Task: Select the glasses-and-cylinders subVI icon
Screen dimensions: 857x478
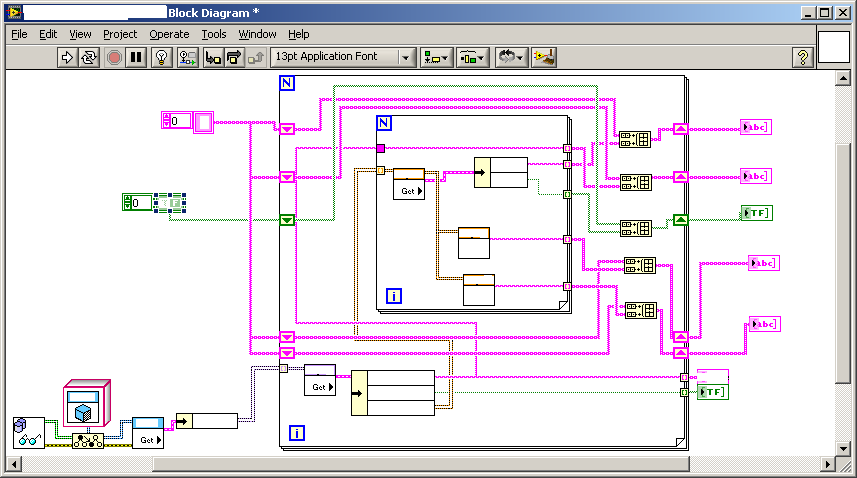Action: pos(29,433)
